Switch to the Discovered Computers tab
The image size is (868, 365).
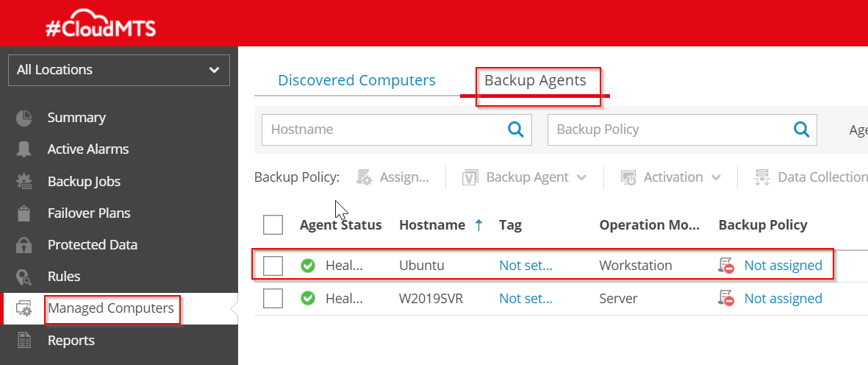pyautogui.click(x=356, y=80)
